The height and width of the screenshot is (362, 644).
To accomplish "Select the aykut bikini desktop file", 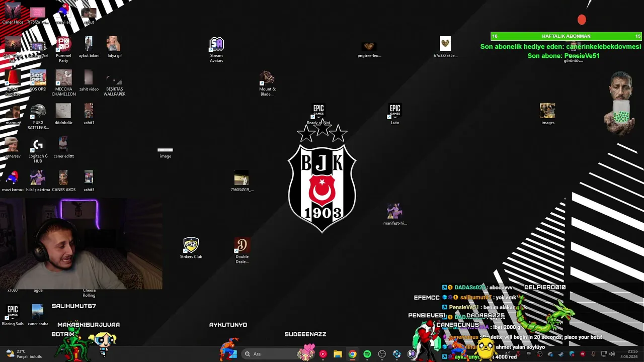I will [x=89, y=47].
